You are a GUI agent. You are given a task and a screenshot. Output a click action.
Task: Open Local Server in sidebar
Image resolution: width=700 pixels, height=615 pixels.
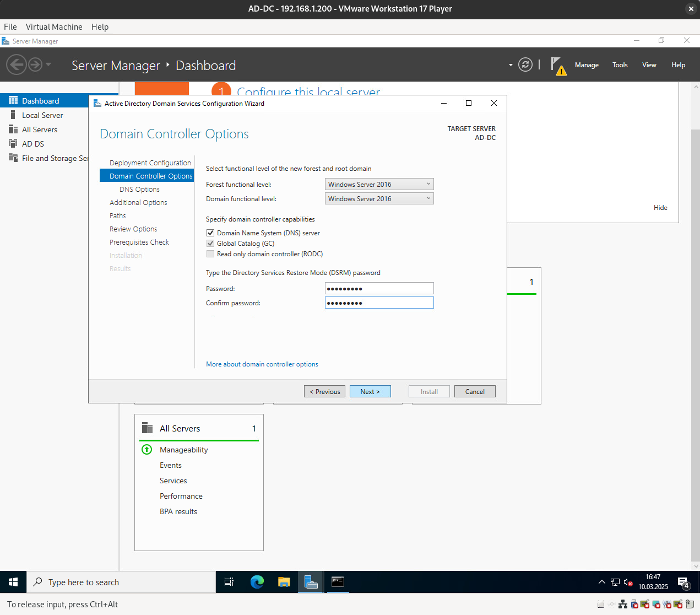42,115
